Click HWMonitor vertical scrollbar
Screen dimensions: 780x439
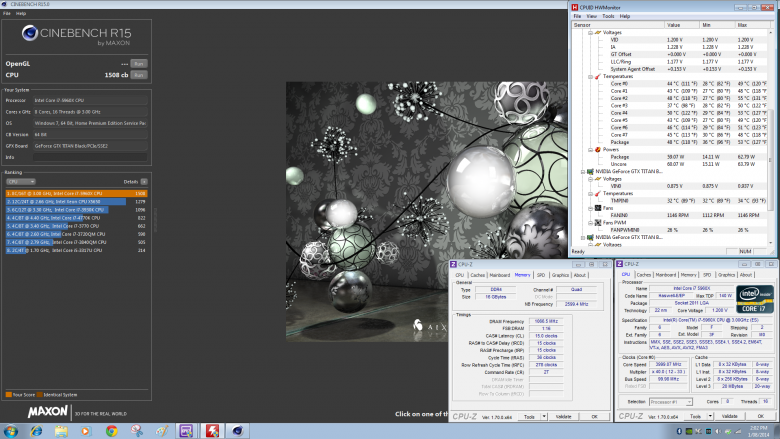tap(772, 137)
